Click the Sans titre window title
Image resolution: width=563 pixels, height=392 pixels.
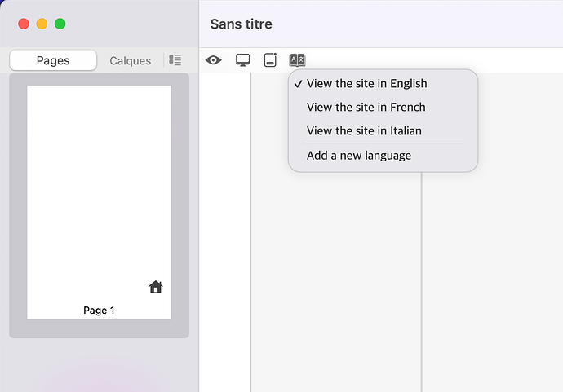coord(242,24)
